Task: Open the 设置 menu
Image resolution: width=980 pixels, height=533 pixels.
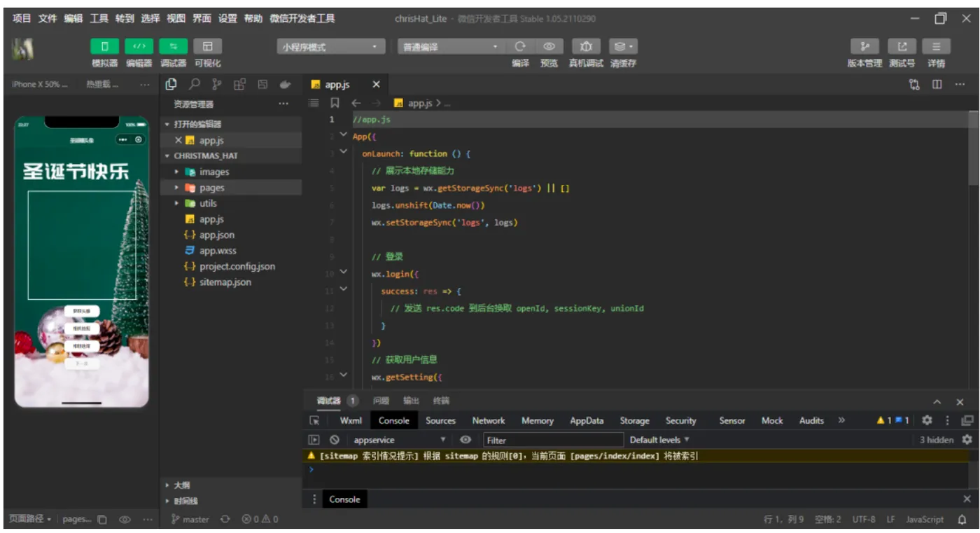Action: click(x=227, y=19)
